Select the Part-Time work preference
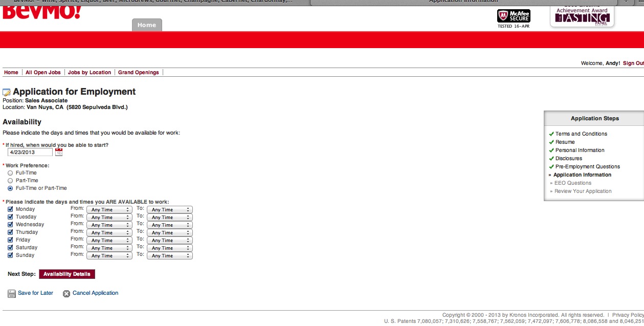This screenshot has width=644, height=326. point(10,181)
